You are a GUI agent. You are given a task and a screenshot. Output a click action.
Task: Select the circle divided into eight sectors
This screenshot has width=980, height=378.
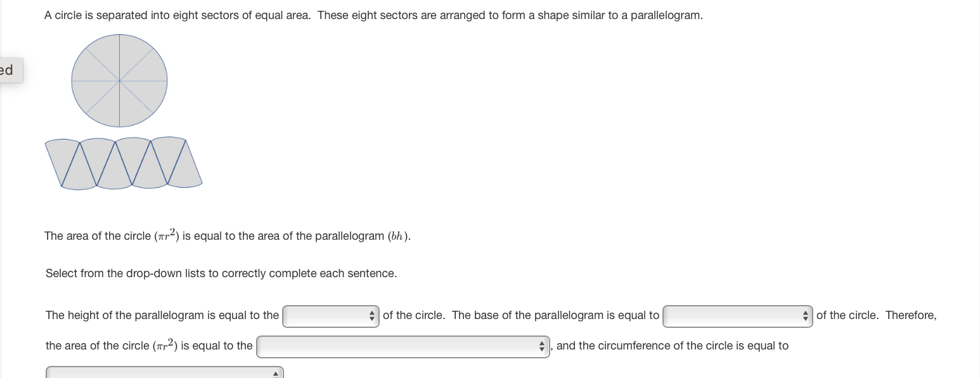click(x=119, y=81)
